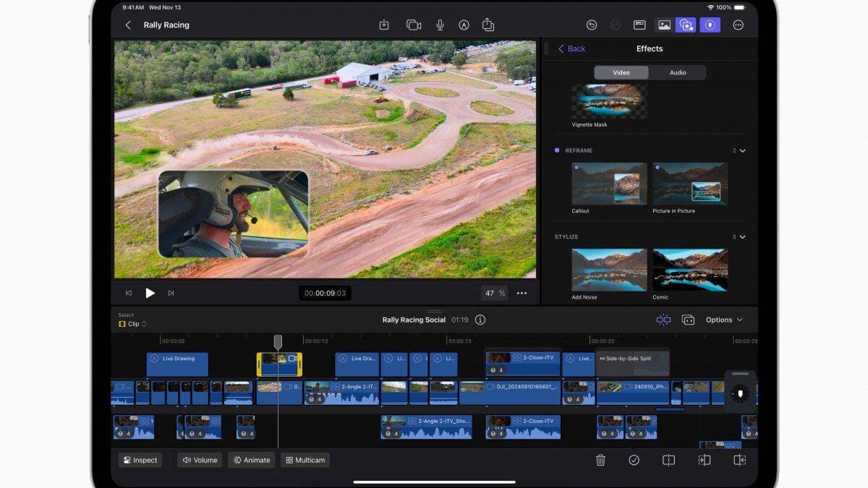Select the Live Drawing pen icon

click(x=464, y=25)
